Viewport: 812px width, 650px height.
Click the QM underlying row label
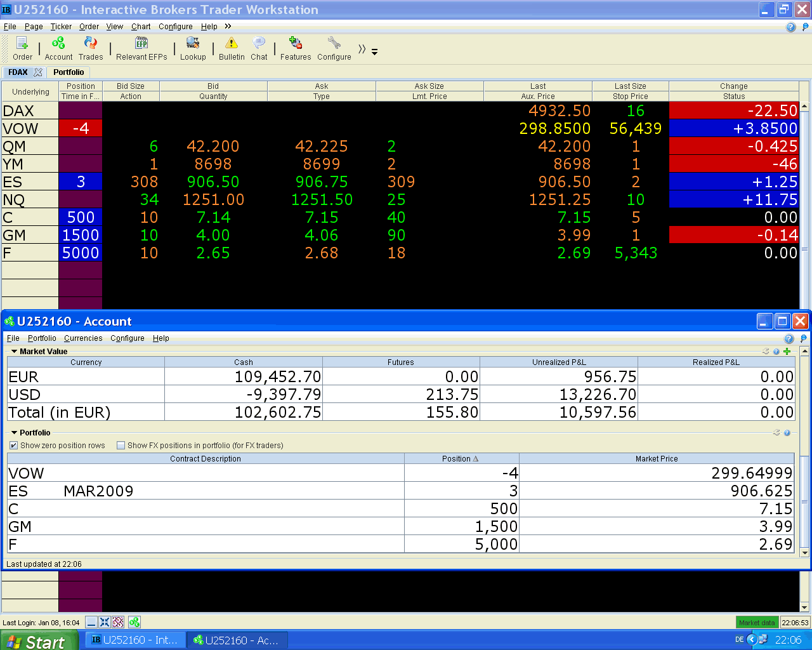(30, 146)
